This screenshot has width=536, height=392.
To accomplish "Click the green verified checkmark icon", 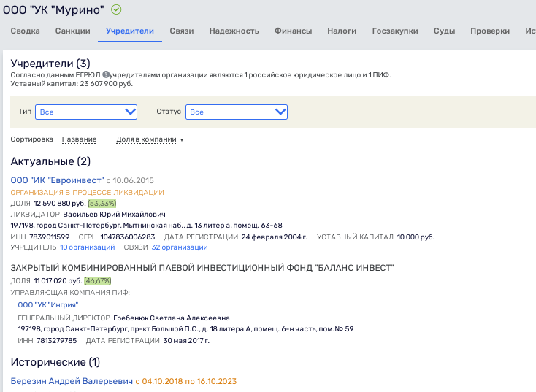I will click(116, 9).
